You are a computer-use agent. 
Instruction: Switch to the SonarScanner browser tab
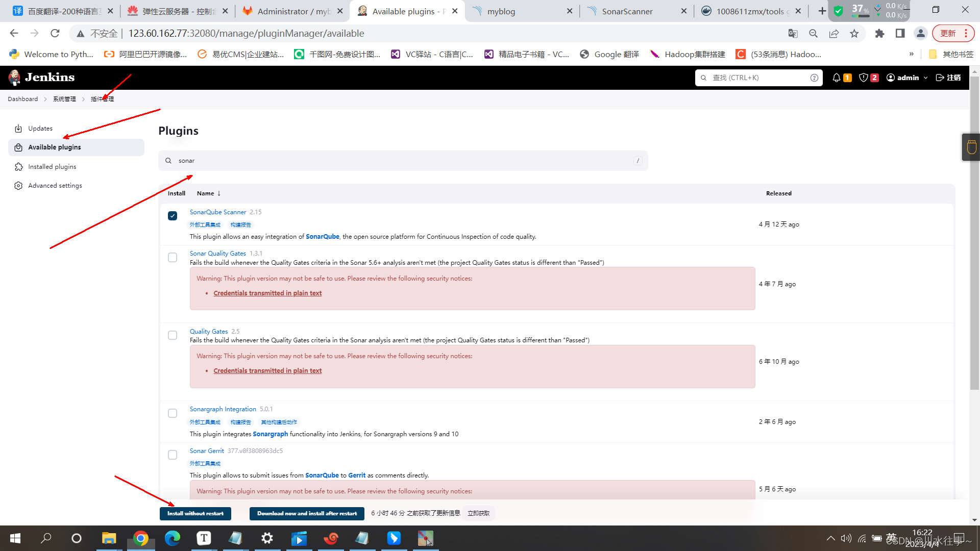click(627, 11)
